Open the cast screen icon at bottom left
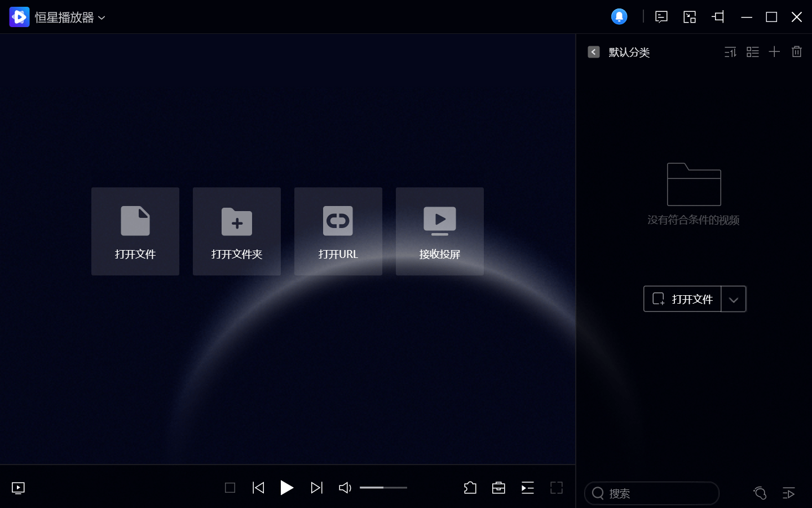The width and height of the screenshot is (812, 508). pos(18,488)
